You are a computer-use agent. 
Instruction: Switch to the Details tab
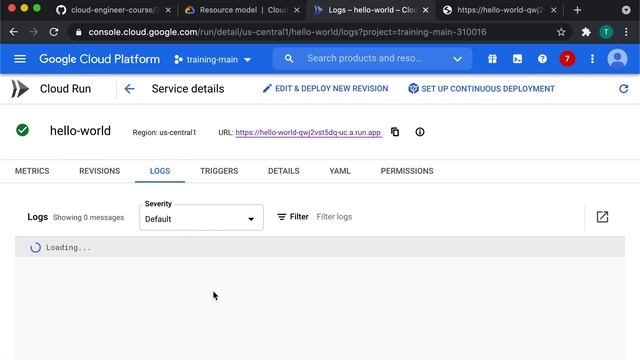(284, 171)
